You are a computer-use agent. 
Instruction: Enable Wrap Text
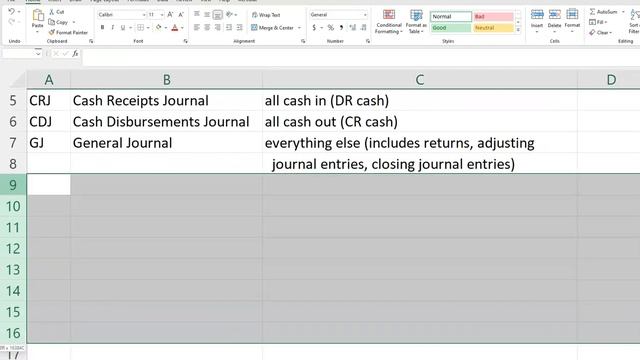coord(266,15)
